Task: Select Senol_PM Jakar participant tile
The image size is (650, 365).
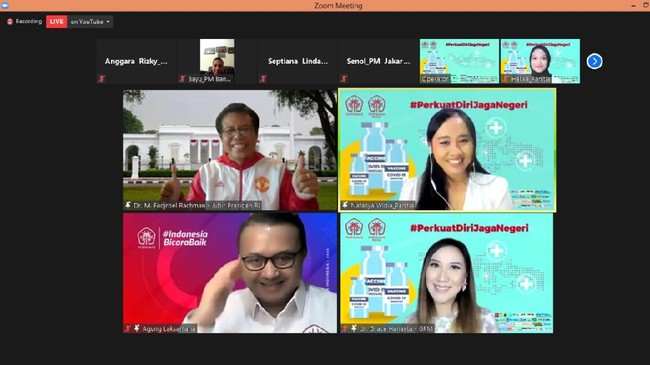Action: (x=378, y=61)
